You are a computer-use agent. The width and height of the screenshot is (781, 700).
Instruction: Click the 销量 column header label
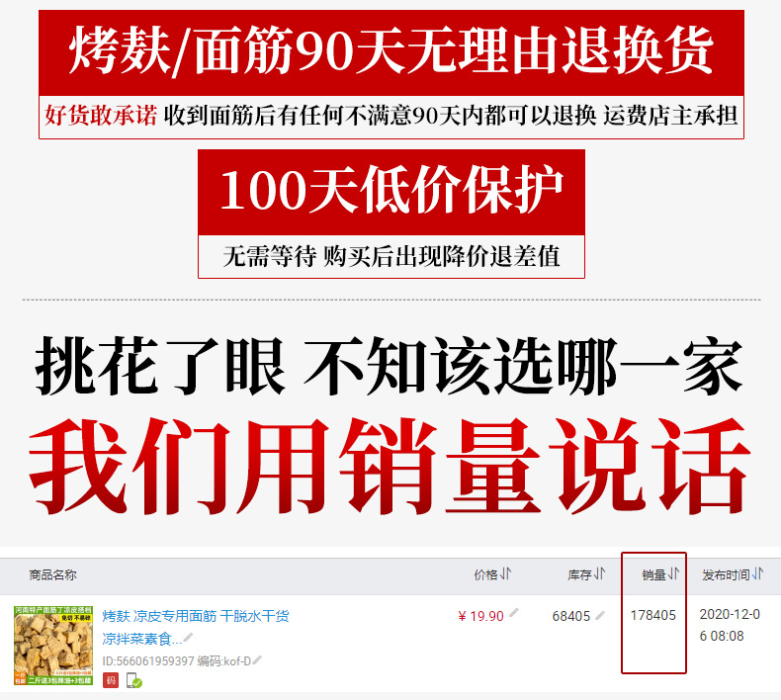click(x=654, y=575)
